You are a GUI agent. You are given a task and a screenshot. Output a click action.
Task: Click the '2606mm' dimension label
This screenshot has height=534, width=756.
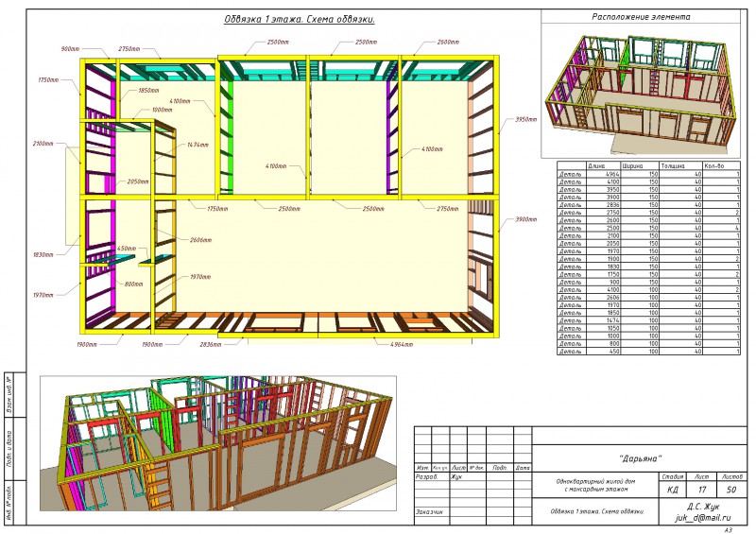[200, 240]
